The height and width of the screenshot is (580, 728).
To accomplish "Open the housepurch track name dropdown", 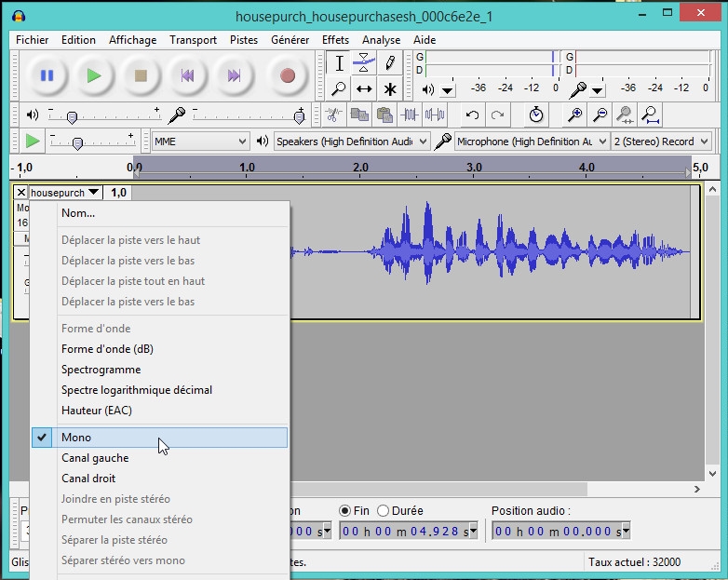I will (x=65, y=193).
